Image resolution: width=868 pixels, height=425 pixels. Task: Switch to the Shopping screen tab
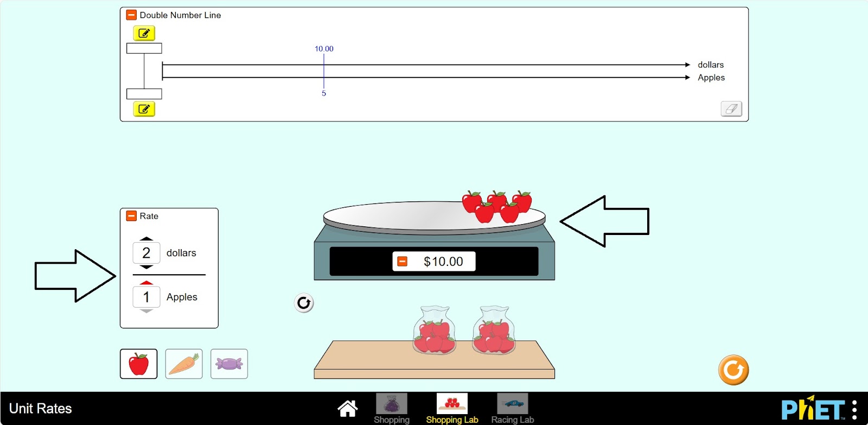point(392,409)
